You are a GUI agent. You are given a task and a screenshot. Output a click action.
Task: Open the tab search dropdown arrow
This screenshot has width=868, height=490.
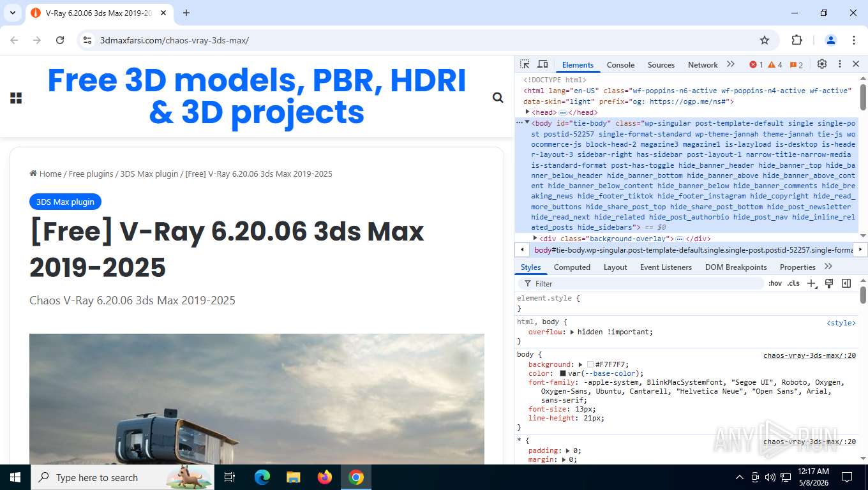click(12, 13)
